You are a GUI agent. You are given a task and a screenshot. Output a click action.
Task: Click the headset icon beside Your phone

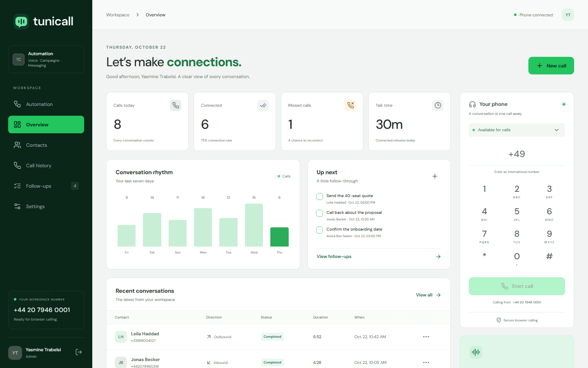(472, 104)
